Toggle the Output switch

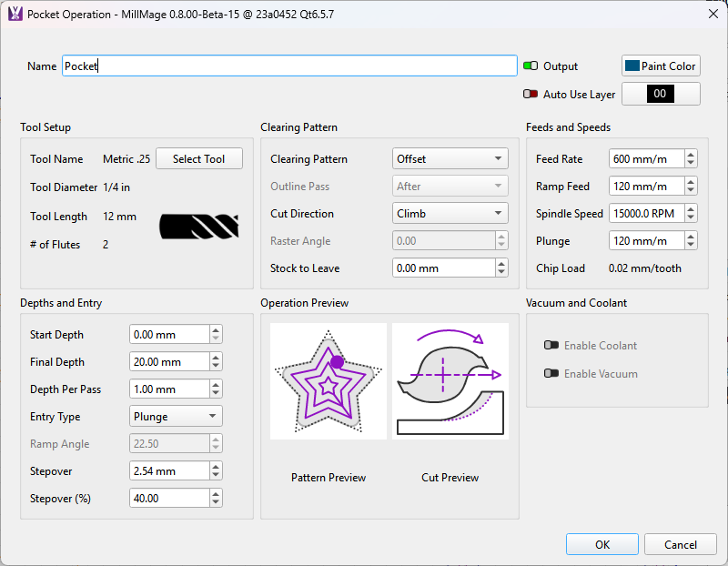(x=531, y=66)
